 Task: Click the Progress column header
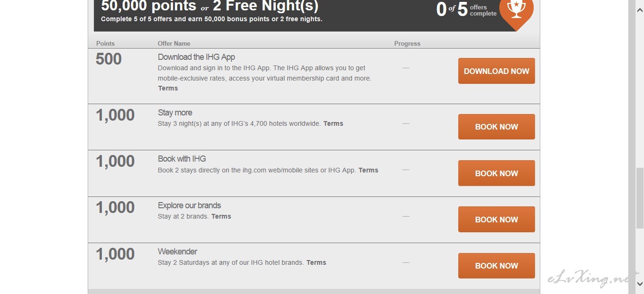407,43
